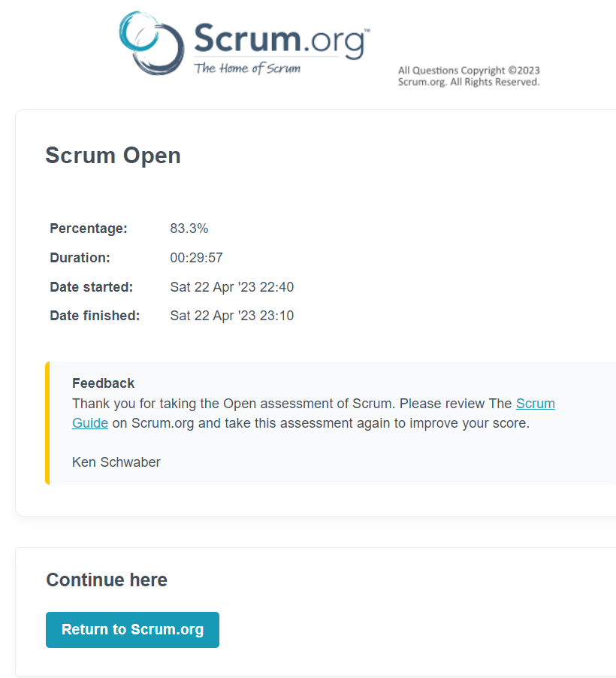Click the Date started label

click(x=91, y=287)
